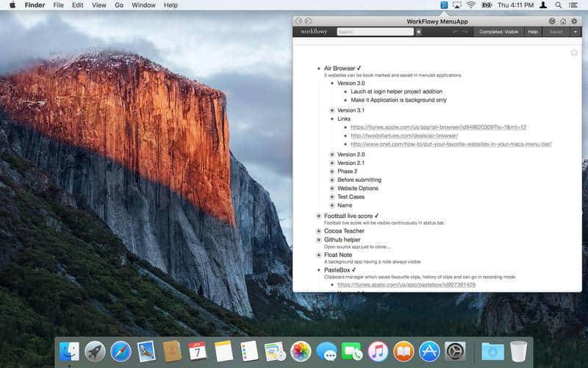588x368 pixels.
Task: Open Messages from the Dock
Action: coord(326,352)
